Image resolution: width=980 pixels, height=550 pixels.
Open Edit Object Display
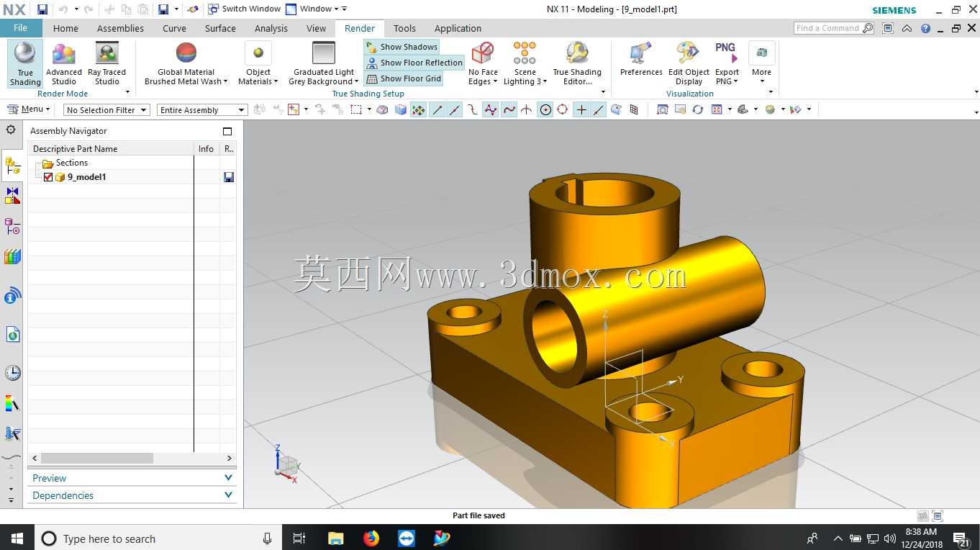689,63
